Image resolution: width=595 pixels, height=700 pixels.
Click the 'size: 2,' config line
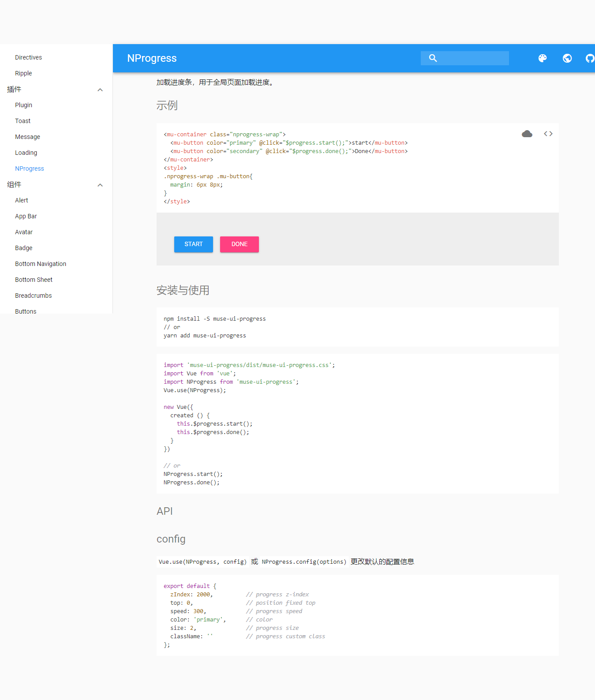coord(183,628)
